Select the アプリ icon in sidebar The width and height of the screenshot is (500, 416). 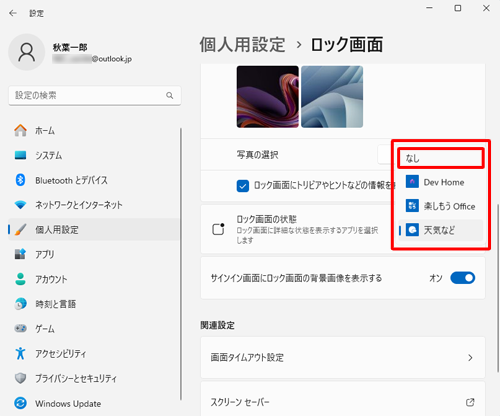(x=20, y=254)
